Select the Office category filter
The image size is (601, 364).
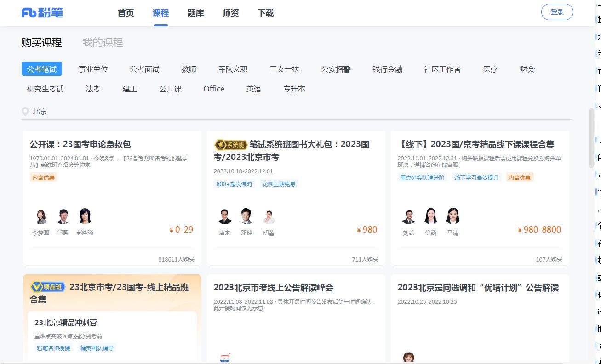[x=213, y=88]
